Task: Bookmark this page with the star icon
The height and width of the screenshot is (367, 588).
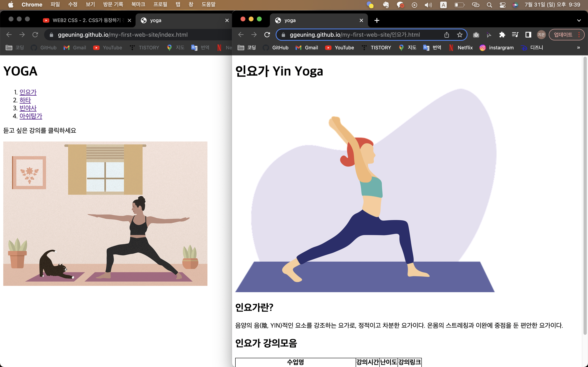Action: 459,35
